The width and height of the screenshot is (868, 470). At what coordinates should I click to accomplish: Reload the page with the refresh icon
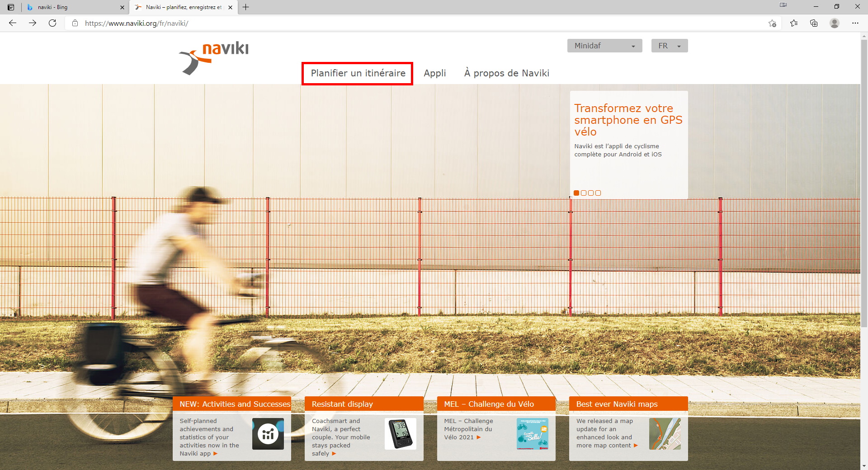click(52, 23)
